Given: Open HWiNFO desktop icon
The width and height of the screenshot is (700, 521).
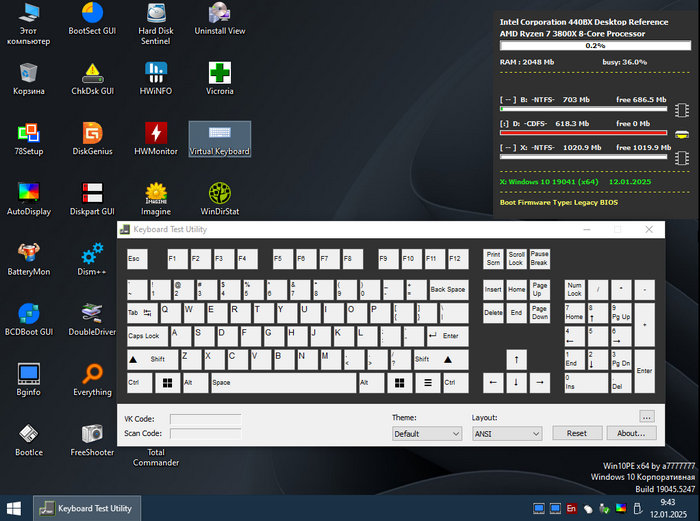Looking at the screenshot, I should [x=156, y=79].
